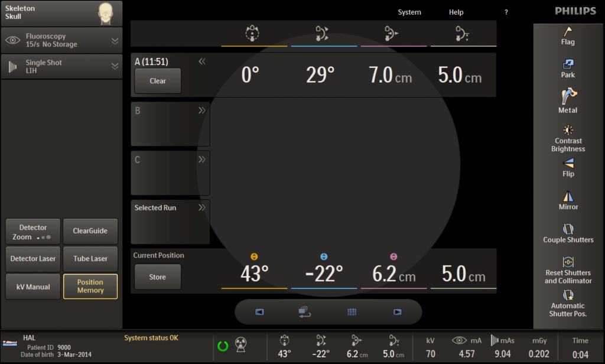The width and height of the screenshot is (605, 364).
Task: Click the Detector Zoom level control
Action: pyautogui.click(x=33, y=232)
